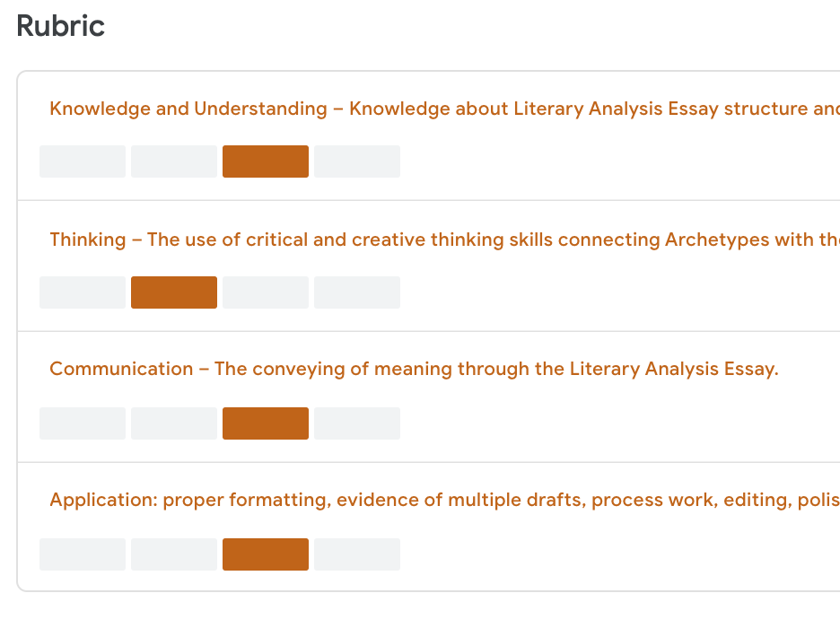Viewport: 840px width, 628px height.
Task: Pick the second level box under Communication
Action: [x=174, y=423]
